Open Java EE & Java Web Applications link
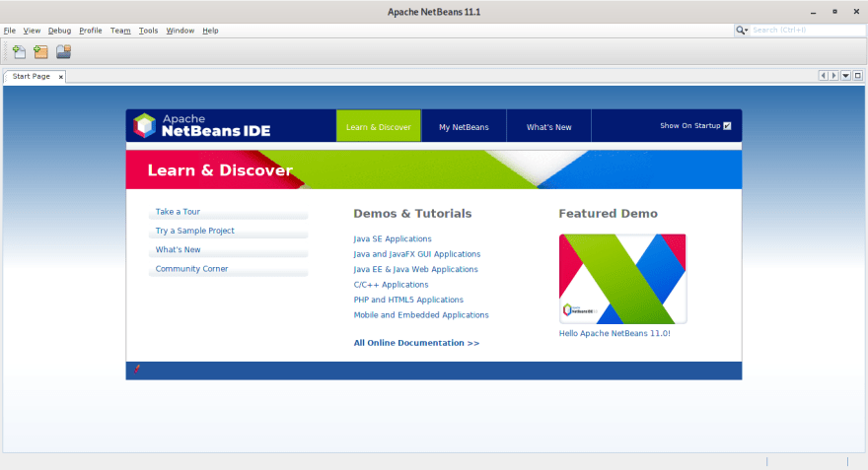 pyautogui.click(x=415, y=269)
